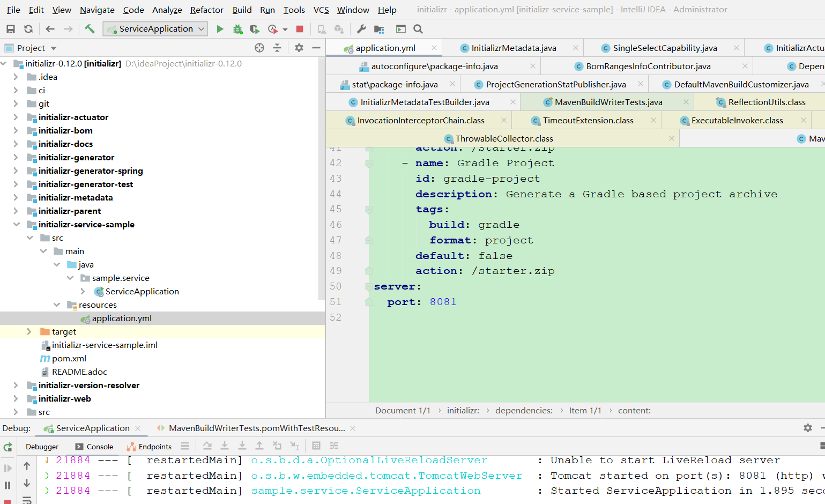Screen dimensions: 825x504
Task: Select ServiceApplication class in tree
Action: [x=142, y=291]
